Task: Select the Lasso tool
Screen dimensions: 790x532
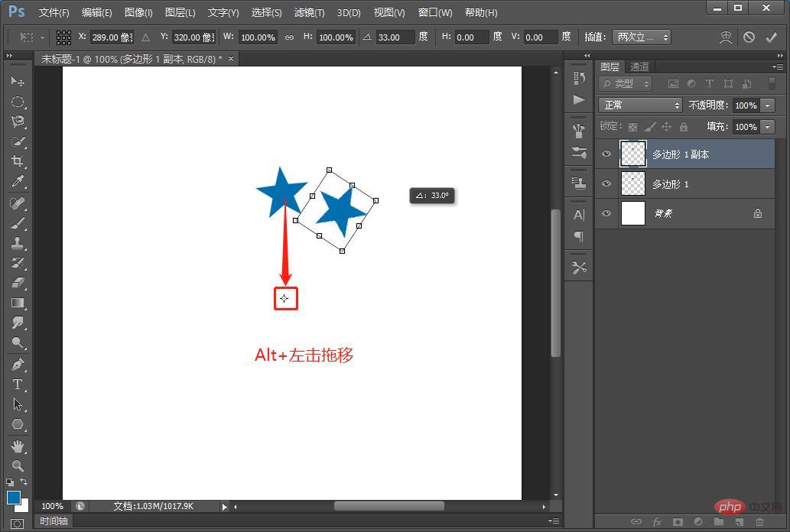Action: pyautogui.click(x=18, y=122)
